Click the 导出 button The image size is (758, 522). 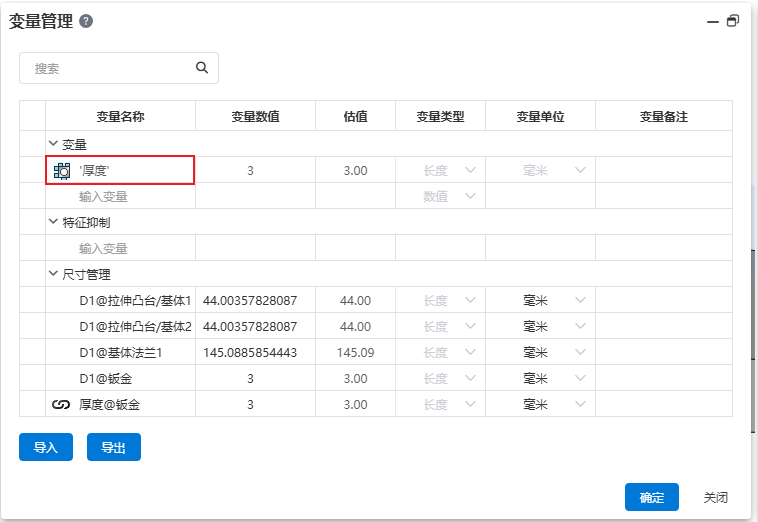[x=114, y=448]
